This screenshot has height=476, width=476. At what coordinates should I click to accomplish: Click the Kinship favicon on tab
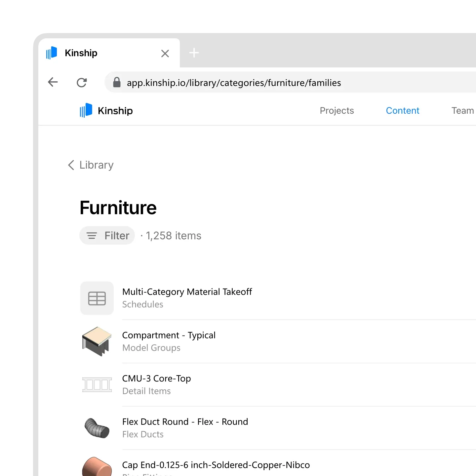coord(52,53)
